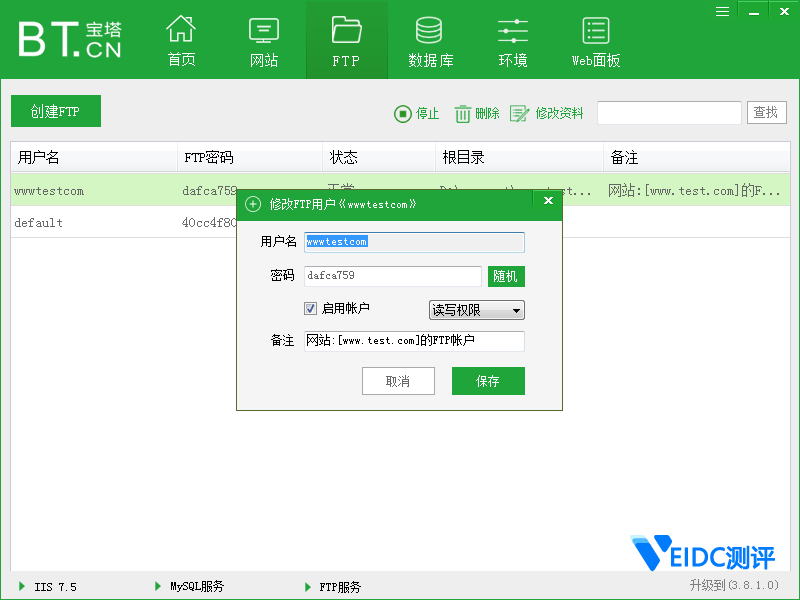
Task: Open the hamburger menu in title bar
Action: [x=723, y=10]
